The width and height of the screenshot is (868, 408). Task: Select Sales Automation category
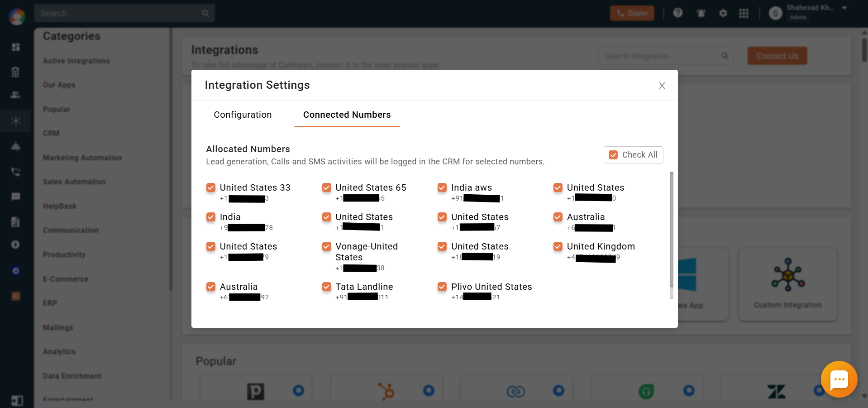pos(74,182)
